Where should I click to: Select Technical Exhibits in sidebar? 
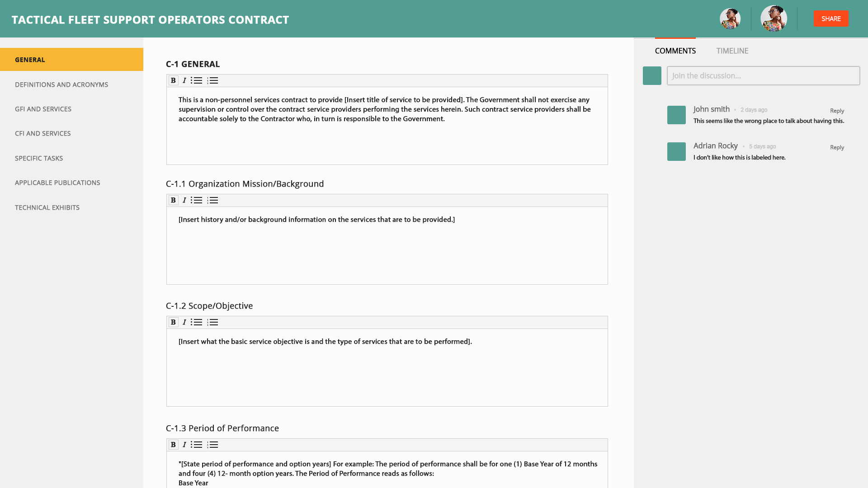(x=47, y=207)
